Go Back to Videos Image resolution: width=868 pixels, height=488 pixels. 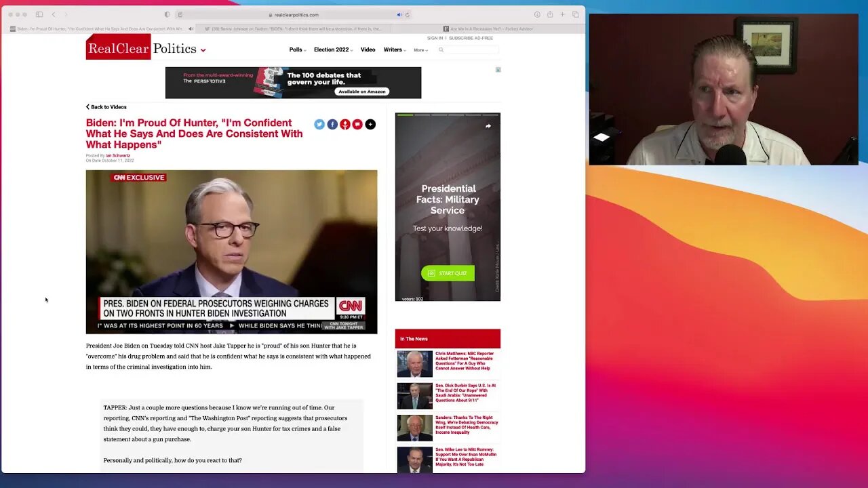coord(106,107)
